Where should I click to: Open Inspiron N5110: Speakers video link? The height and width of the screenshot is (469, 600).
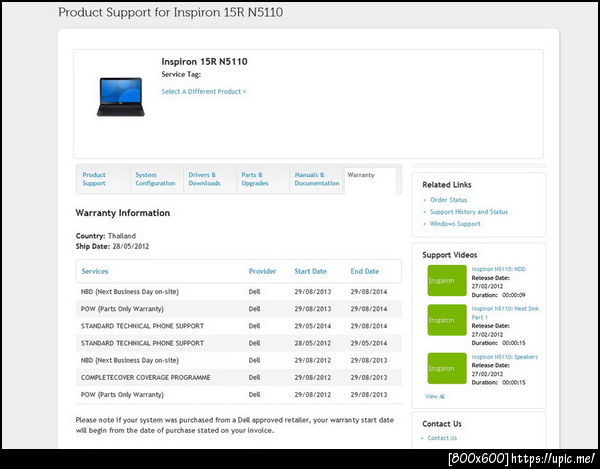504,357
